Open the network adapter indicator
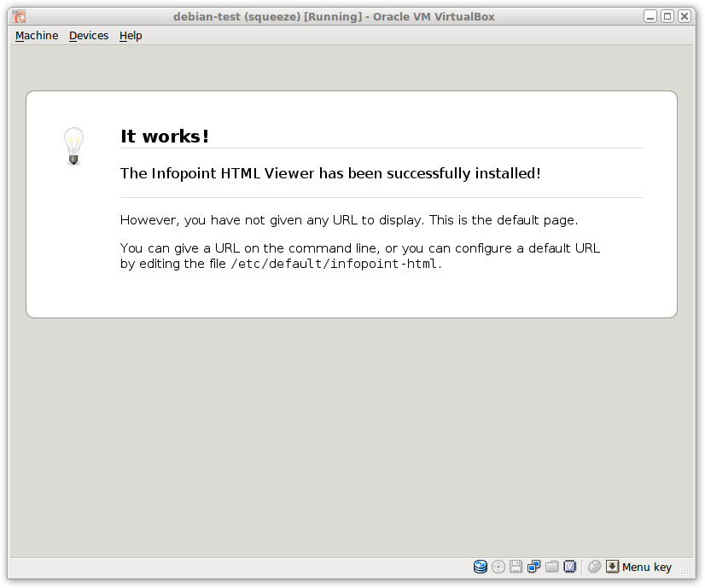The width and height of the screenshot is (705, 588). point(534,567)
